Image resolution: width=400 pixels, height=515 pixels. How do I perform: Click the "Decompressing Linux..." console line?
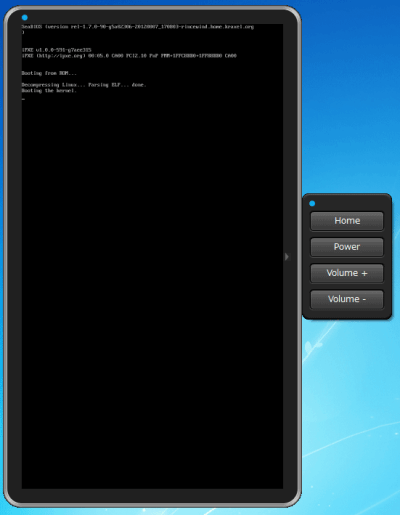[84, 85]
